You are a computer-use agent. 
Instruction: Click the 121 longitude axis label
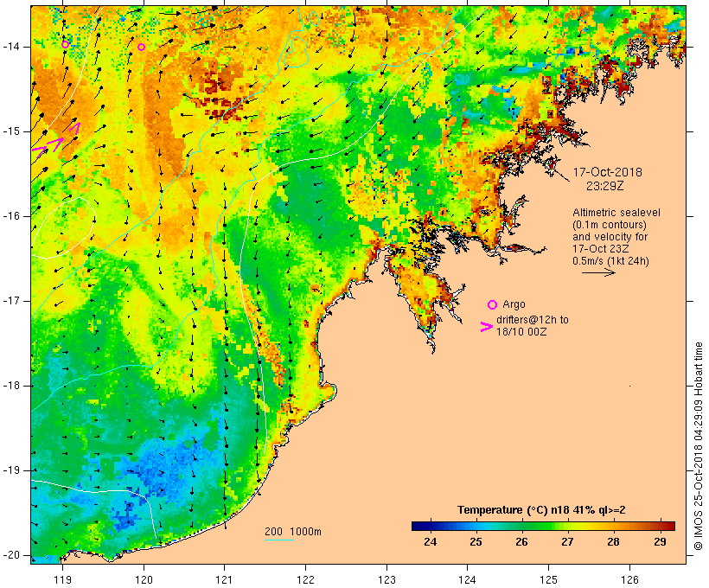coord(224,579)
